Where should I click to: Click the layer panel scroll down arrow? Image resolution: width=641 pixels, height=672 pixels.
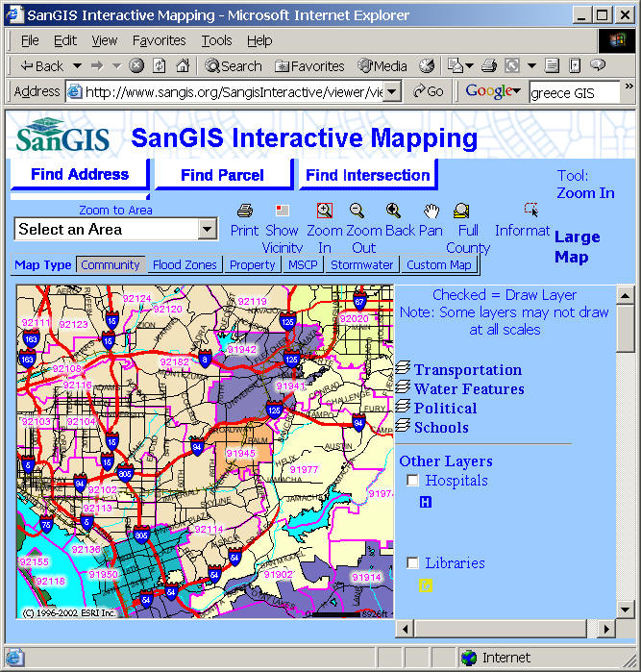click(x=626, y=609)
